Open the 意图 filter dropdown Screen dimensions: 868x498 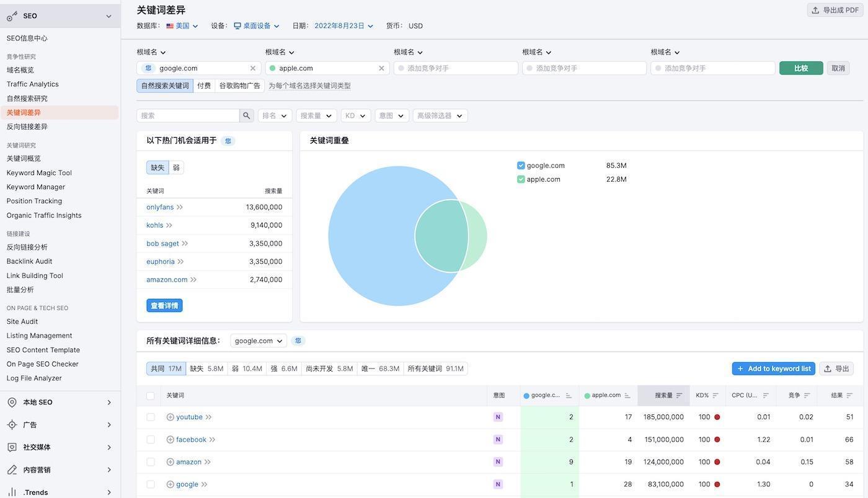[x=392, y=115]
